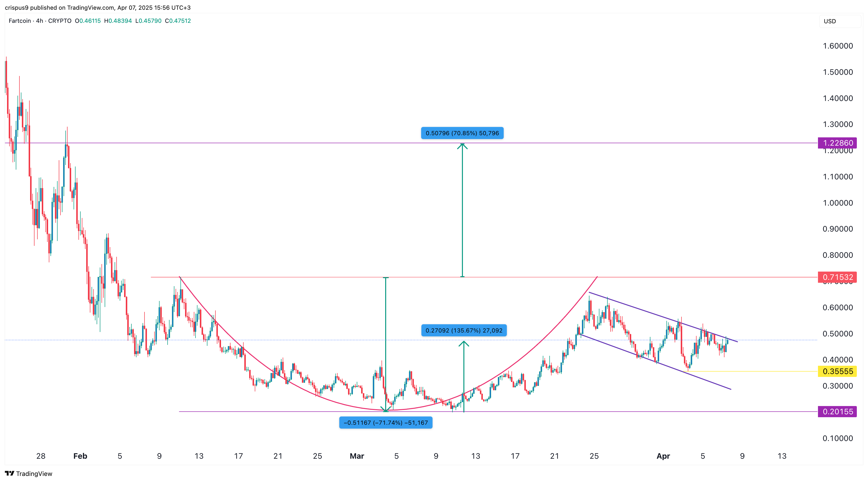Click the Feb label on time axis
The image size is (868, 482).
point(80,456)
